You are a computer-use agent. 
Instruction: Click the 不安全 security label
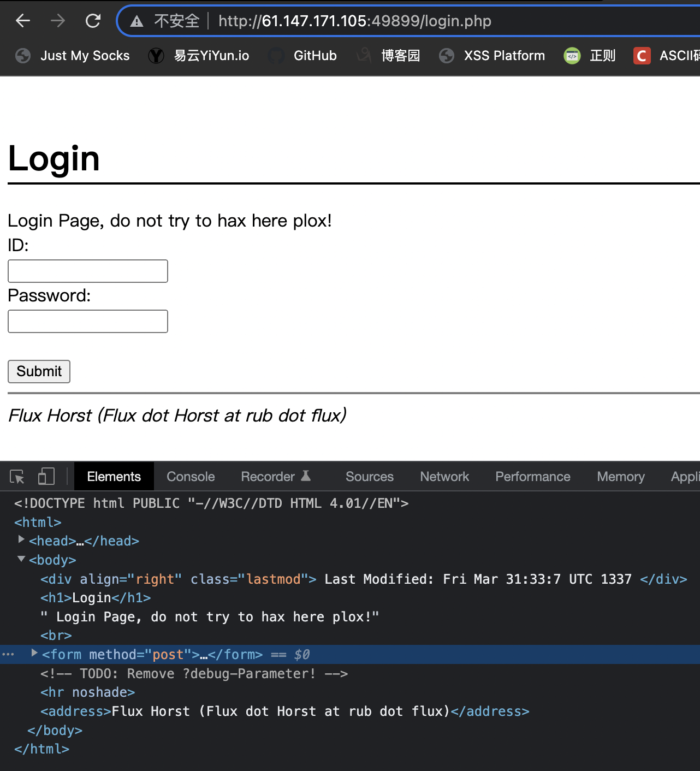tap(177, 21)
